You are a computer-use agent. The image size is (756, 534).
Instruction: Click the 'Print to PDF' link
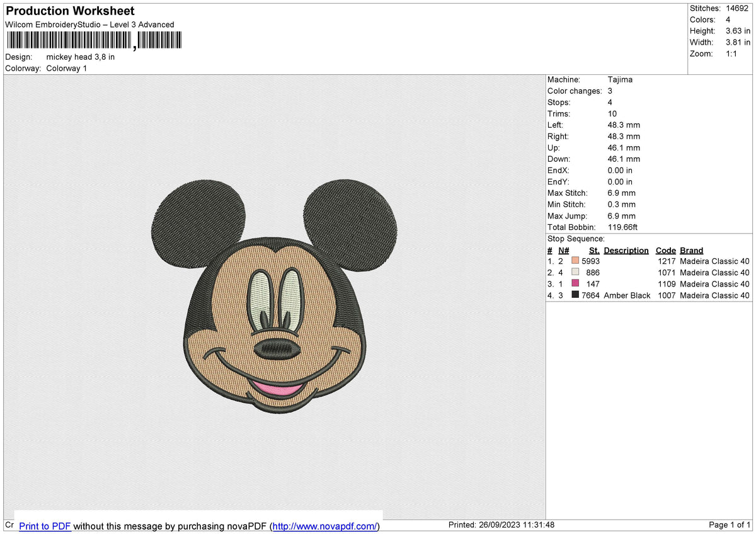(x=45, y=526)
